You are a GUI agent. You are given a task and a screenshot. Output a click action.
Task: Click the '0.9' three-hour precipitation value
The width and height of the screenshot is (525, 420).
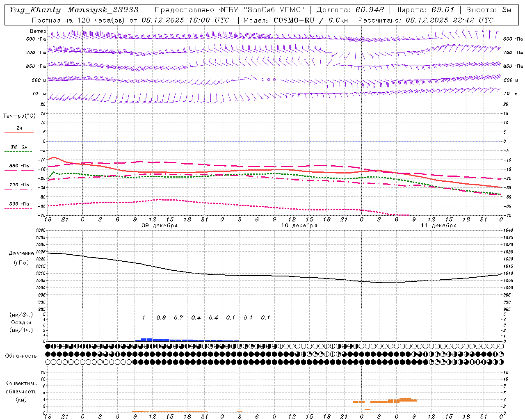pyautogui.click(x=161, y=317)
